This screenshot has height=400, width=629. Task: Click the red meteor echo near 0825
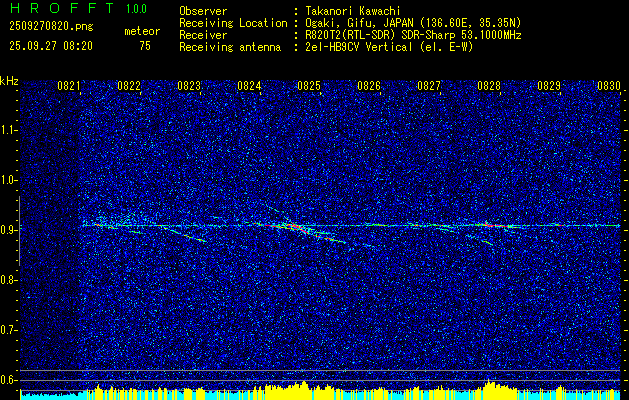point(299,229)
